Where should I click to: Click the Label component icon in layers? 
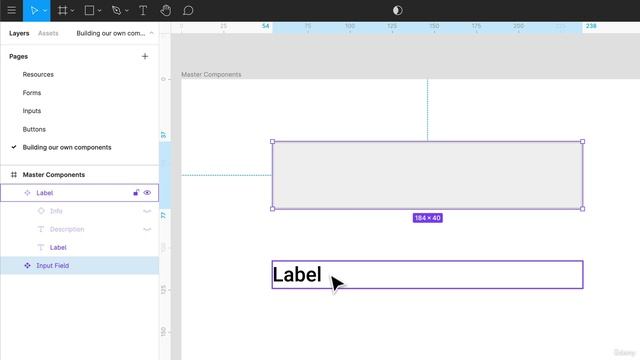[x=27, y=193]
